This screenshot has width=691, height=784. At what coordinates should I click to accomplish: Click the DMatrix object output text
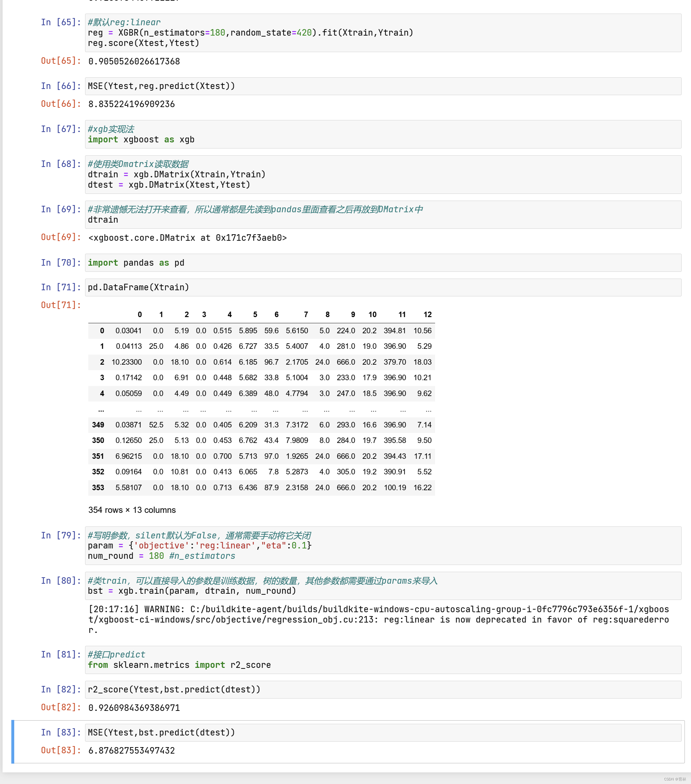(x=188, y=238)
